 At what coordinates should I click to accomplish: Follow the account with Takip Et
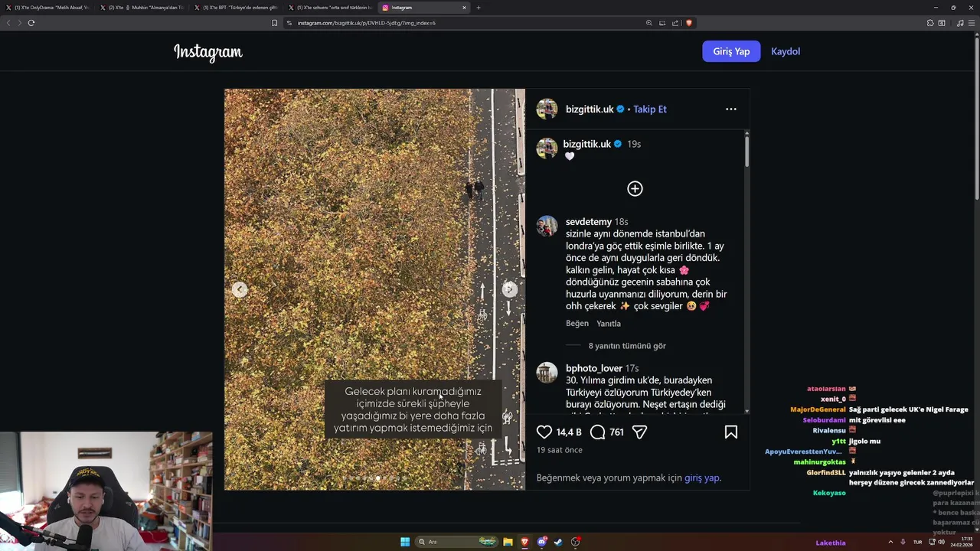[650, 109]
